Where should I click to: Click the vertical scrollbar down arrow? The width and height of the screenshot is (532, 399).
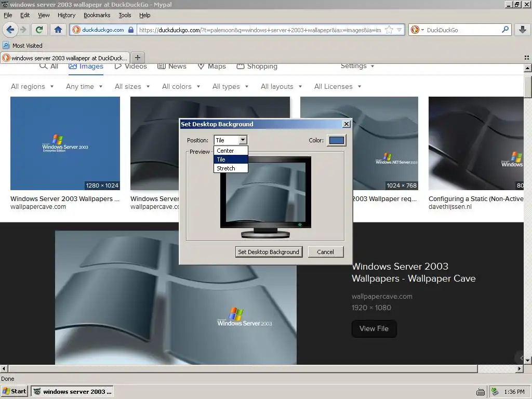click(527, 361)
